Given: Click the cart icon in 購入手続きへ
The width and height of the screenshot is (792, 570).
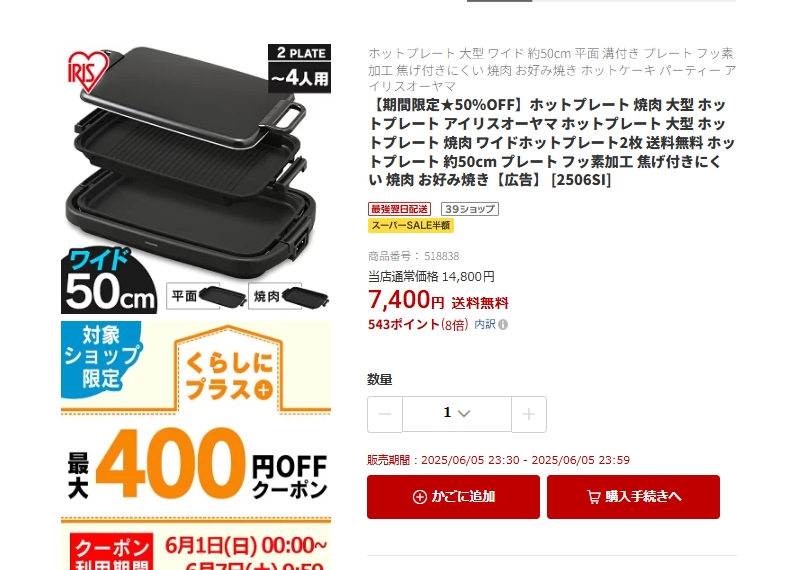Looking at the screenshot, I should click(593, 497).
